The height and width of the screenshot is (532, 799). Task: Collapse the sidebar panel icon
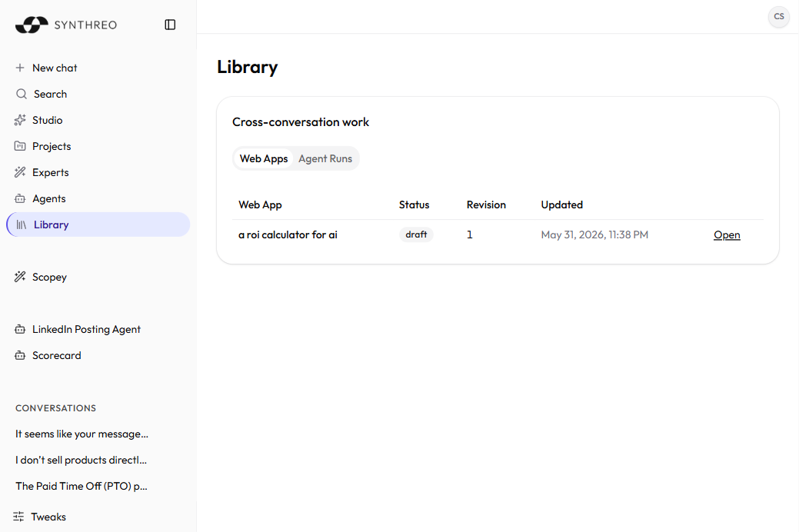tap(170, 25)
